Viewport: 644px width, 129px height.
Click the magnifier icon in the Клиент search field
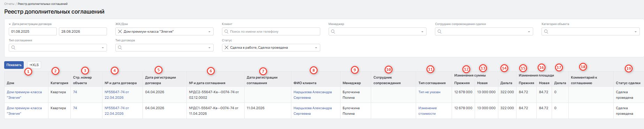click(226, 32)
